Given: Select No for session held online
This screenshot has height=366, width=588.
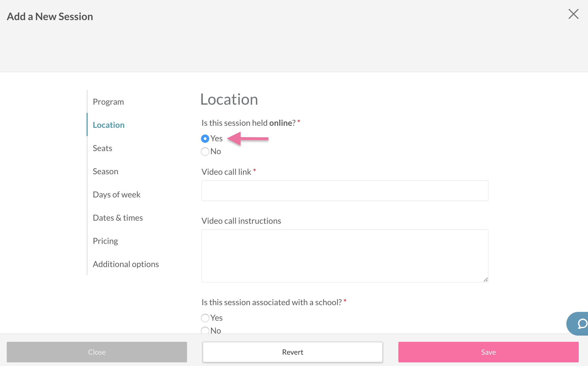Looking at the screenshot, I should point(205,152).
